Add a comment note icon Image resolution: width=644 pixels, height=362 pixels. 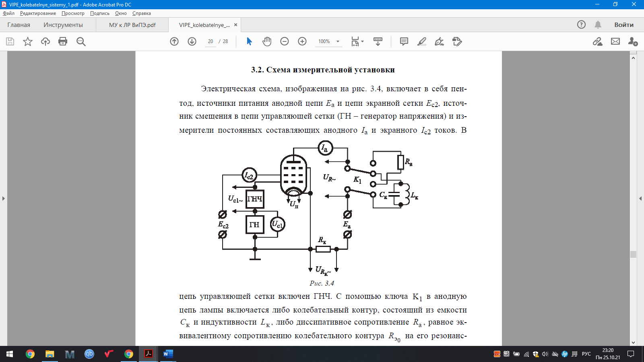coord(404,41)
